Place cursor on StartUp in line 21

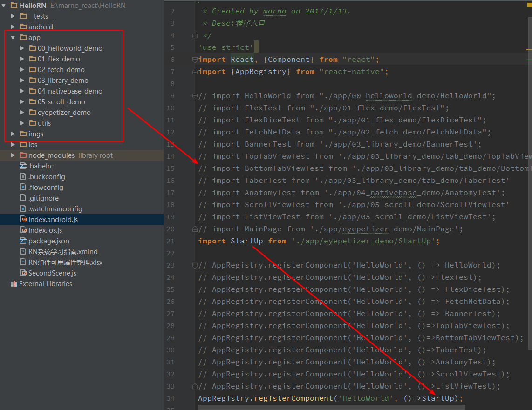[246, 241]
